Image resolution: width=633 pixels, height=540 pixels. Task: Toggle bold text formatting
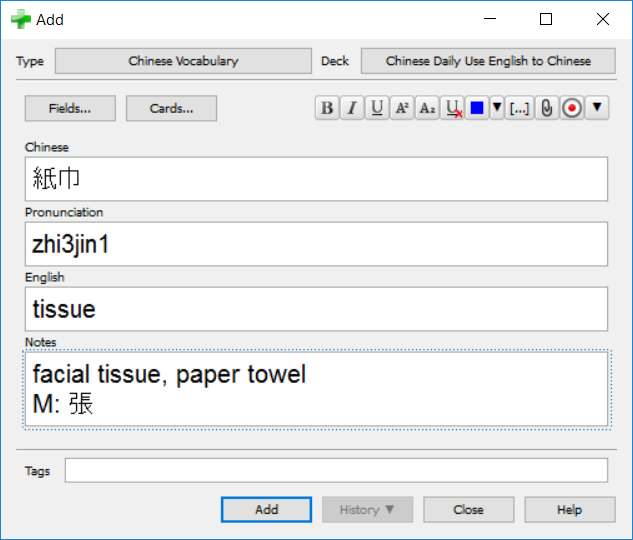pos(327,108)
